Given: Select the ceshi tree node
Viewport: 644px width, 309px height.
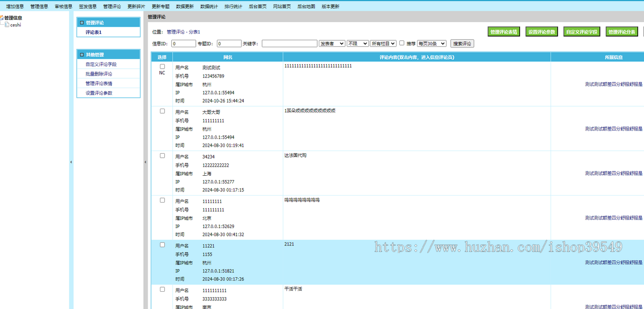Looking at the screenshot, I should coord(16,25).
